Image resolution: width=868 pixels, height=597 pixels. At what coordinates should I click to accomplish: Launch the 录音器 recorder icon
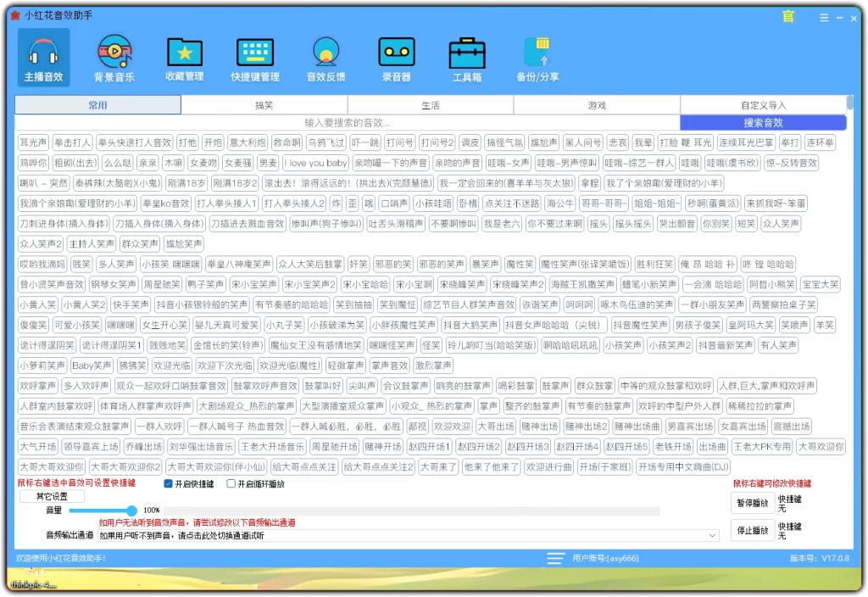(396, 53)
